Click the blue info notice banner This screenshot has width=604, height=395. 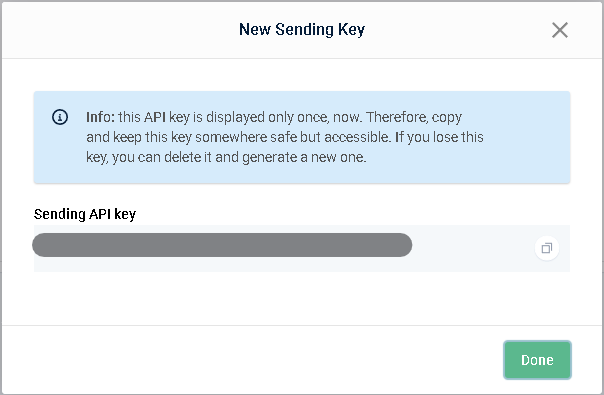tap(302, 137)
